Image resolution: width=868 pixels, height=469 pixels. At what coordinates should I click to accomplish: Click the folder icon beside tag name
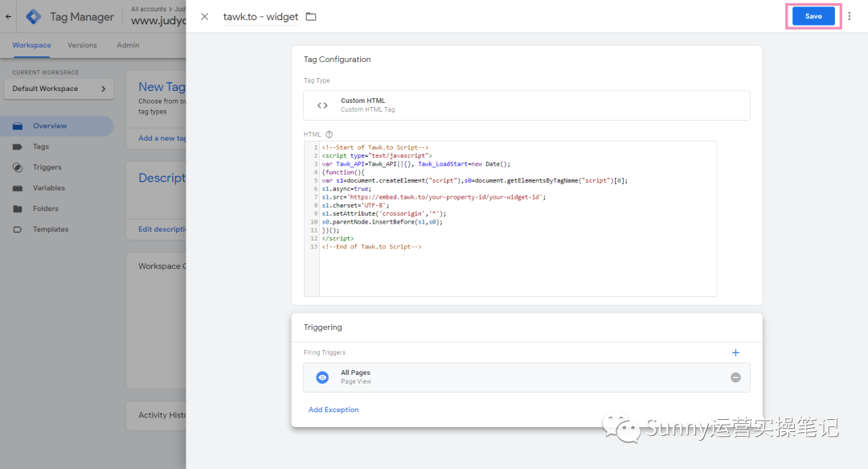[x=311, y=17]
